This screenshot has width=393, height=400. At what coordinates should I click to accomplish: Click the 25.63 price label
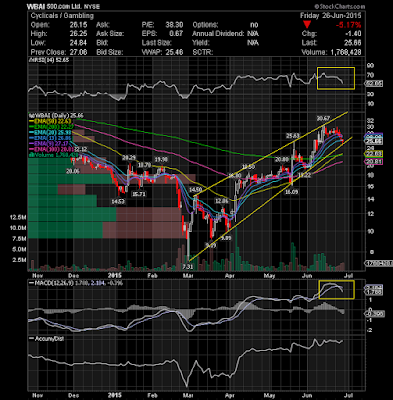tap(293, 136)
